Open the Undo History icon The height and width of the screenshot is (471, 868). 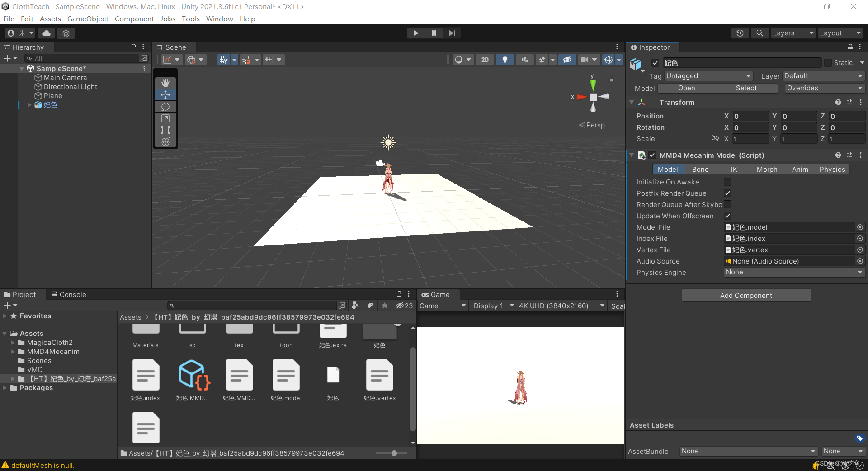pos(740,33)
